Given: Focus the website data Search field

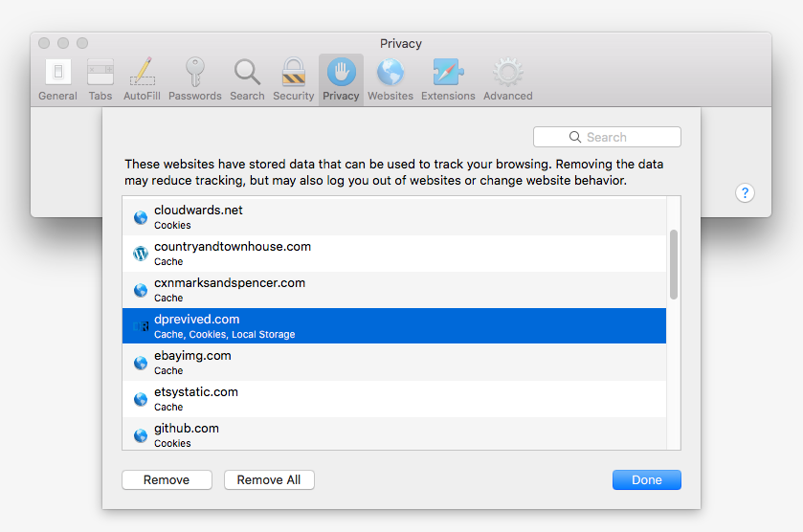Looking at the screenshot, I should [607, 137].
